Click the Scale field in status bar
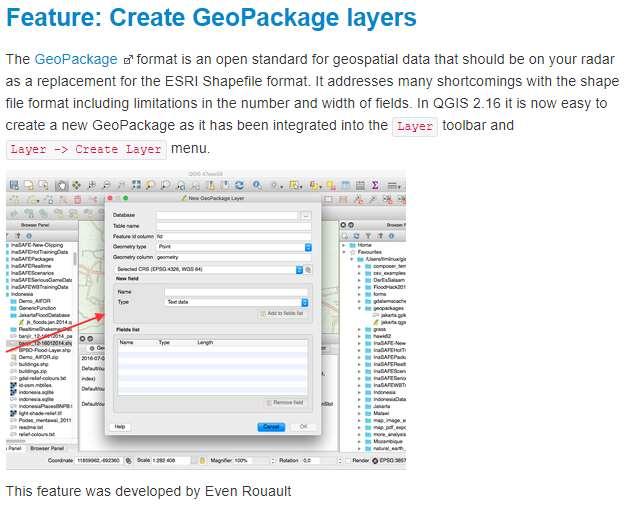Screen dimensions: 640x506 click(x=171, y=460)
